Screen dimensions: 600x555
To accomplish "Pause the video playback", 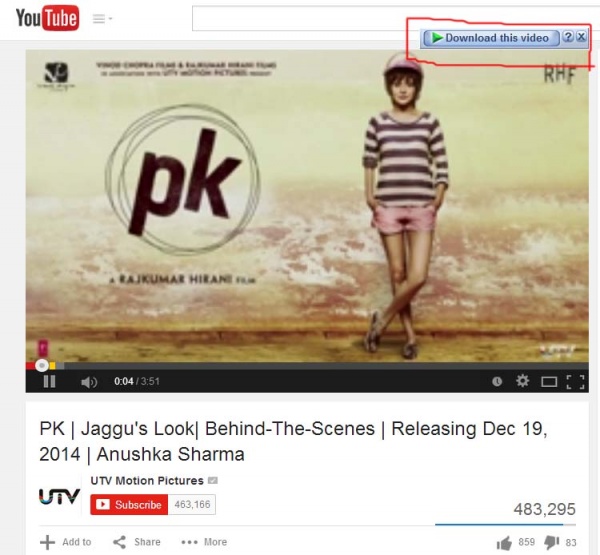I will pos(49,381).
